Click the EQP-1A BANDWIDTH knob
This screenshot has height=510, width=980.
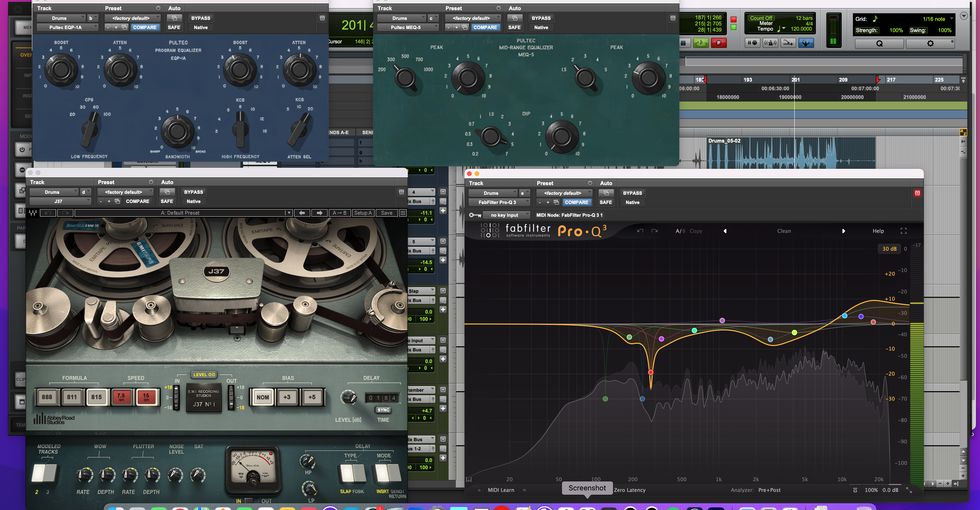tap(177, 131)
